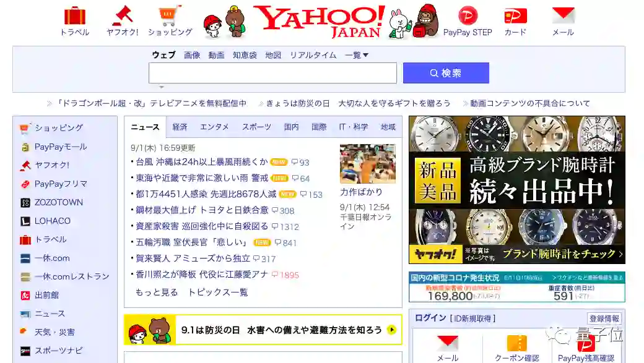
Task: Open the small arrow below search box
Action: [x=162, y=87]
